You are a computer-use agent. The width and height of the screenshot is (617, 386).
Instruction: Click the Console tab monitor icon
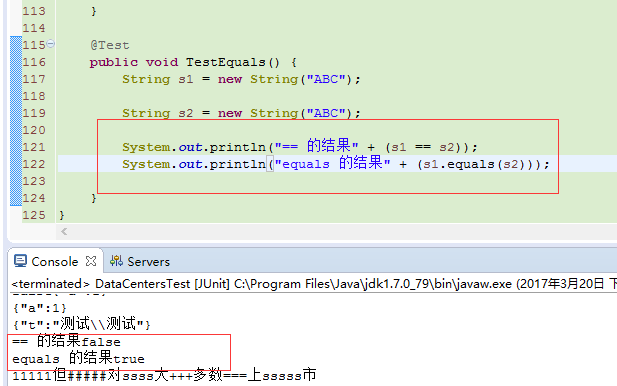pyautogui.click(x=20, y=261)
